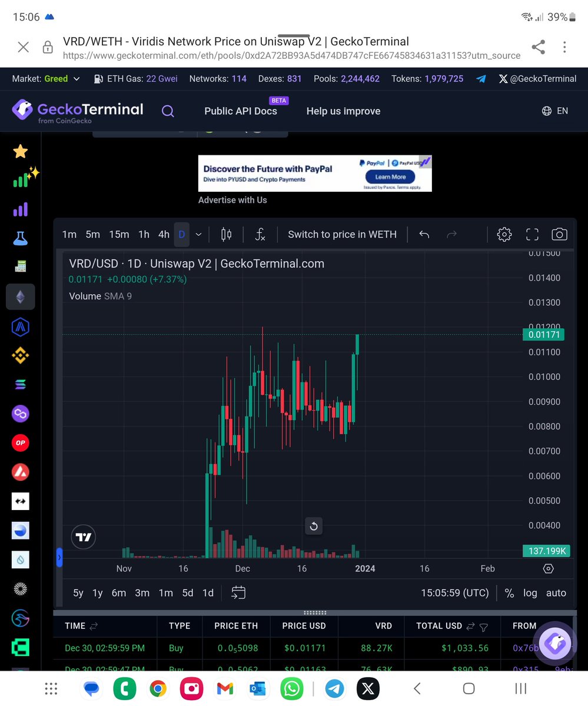This screenshot has width=588, height=706.
Task: Open chart settings gear
Action: click(x=504, y=234)
